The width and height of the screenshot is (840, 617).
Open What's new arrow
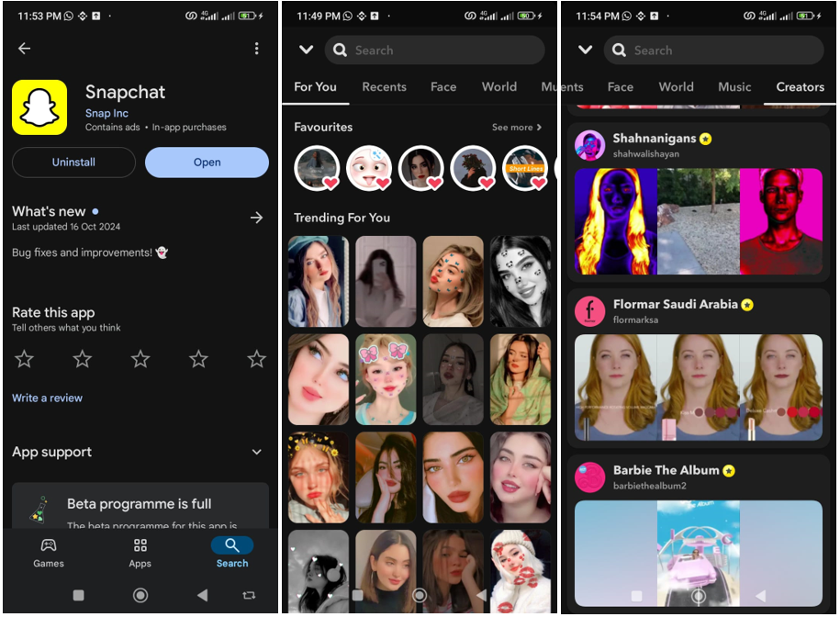[257, 218]
